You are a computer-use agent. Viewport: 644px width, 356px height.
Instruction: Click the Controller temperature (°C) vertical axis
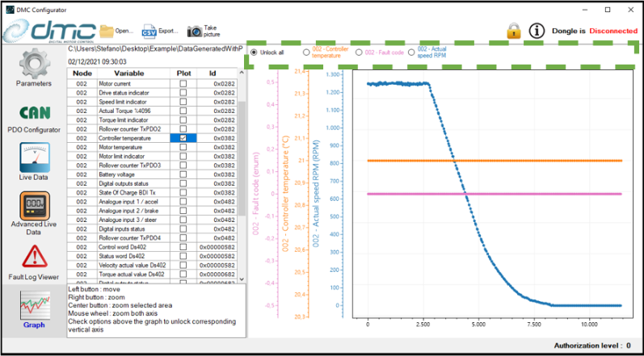tap(297, 194)
